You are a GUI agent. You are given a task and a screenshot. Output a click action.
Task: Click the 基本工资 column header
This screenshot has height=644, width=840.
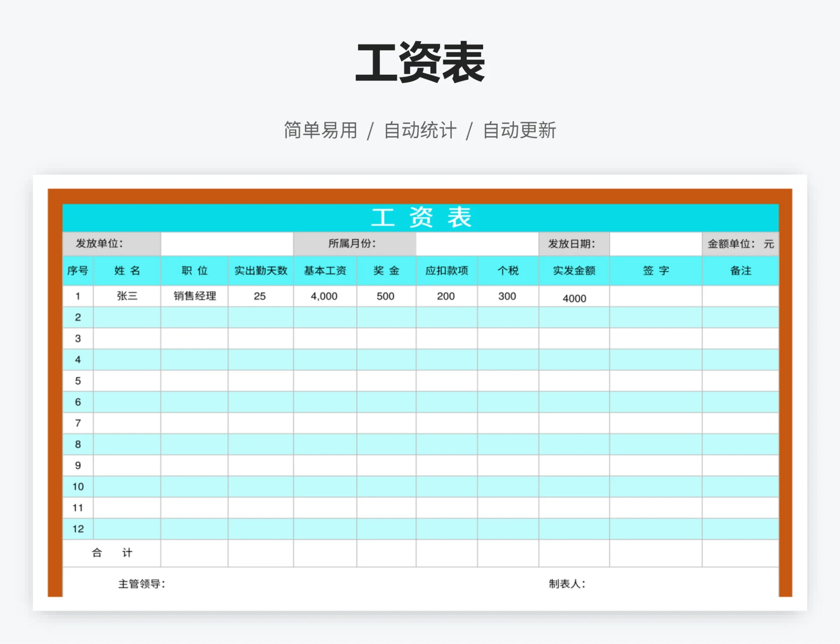point(325,271)
